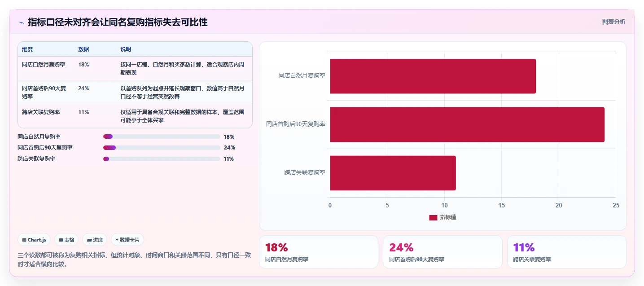Click the 18% value beside progress bar

coord(229,137)
